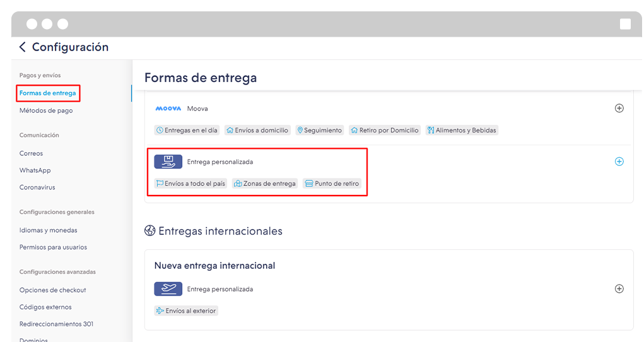Click the Entregas en el día tag
This screenshot has height=342, width=644.
point(187,131)
